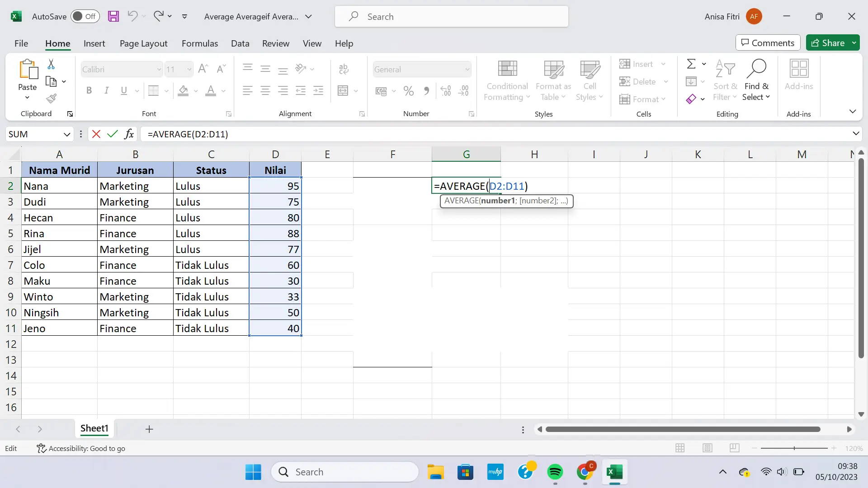Viewport: 868px width, 488px height.
Task: Toggle Align Right alignment
Action: point(283,91)
